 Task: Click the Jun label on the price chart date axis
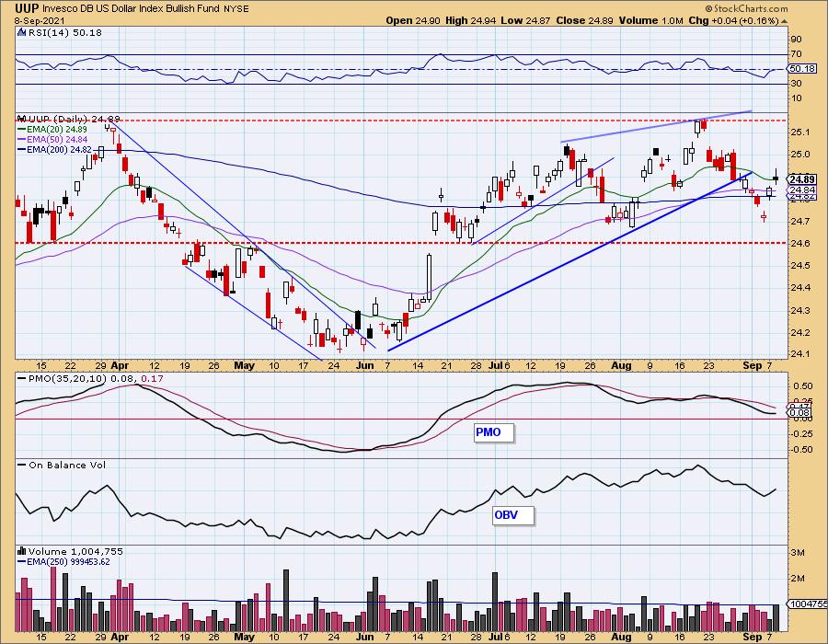click(365, 365)
